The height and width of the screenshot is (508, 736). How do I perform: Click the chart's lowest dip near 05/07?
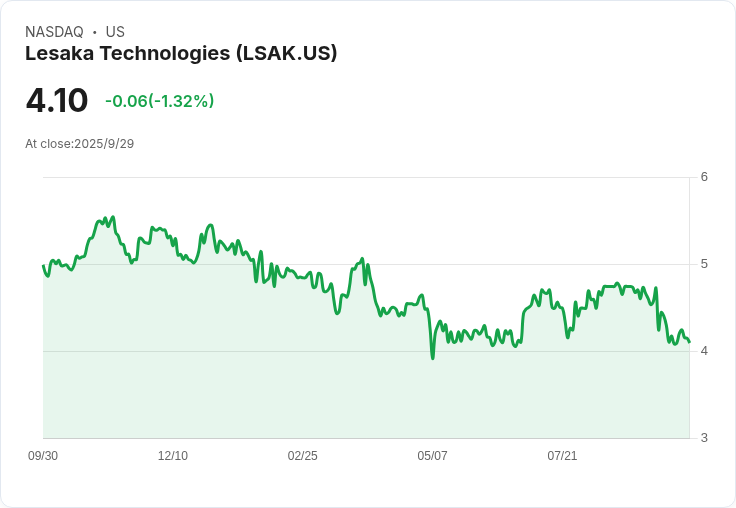click(432, 359)
